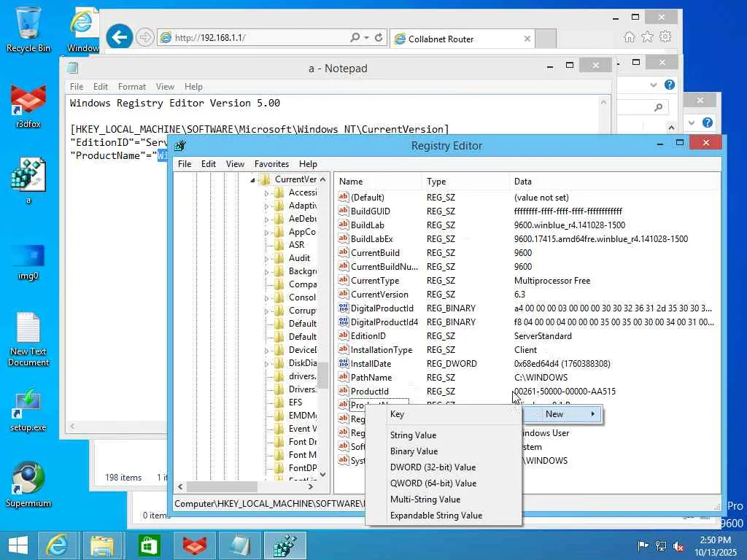Switch to r3dfox on the taskbar
Viewport: 747px width, 560px height.
coord(194,545)
